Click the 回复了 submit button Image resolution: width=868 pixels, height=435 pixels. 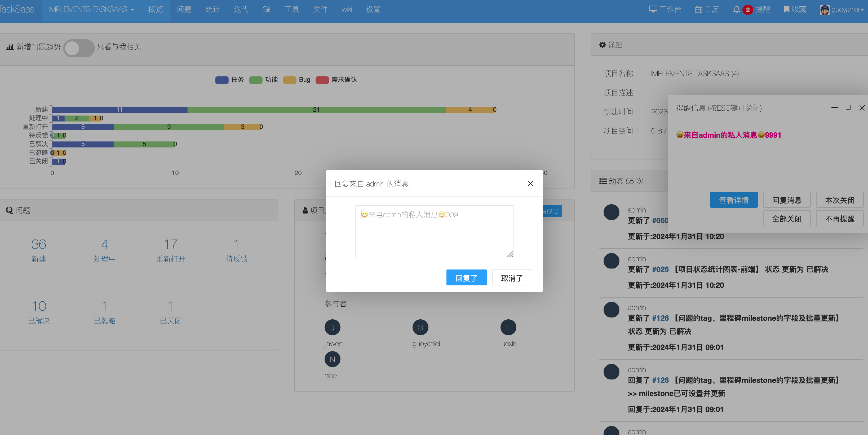coord(466,277)
